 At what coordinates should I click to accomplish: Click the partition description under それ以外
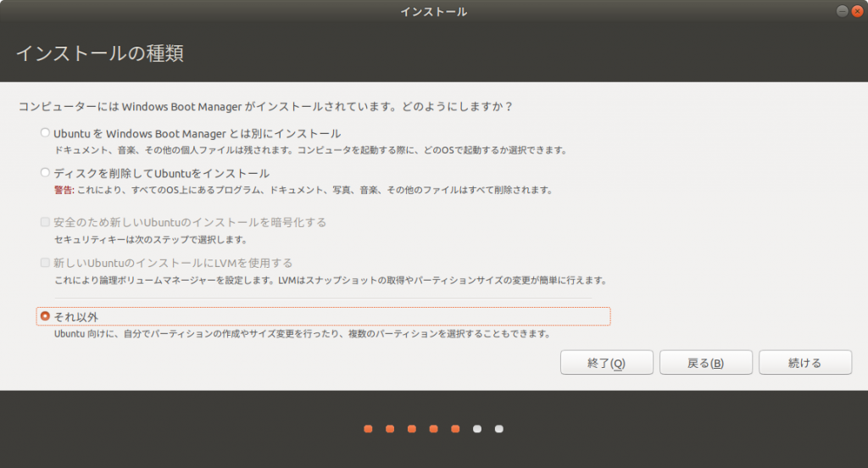point(303,334)
